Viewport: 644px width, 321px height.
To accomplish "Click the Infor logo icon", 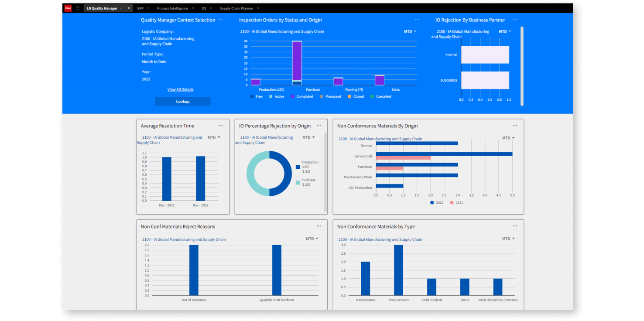I will [68, 7].
